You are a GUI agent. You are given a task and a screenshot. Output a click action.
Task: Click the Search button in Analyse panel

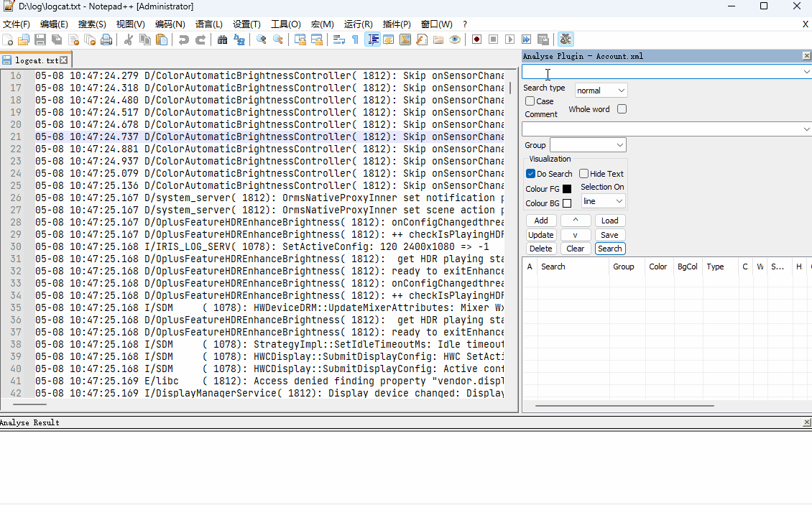(610, 249)
